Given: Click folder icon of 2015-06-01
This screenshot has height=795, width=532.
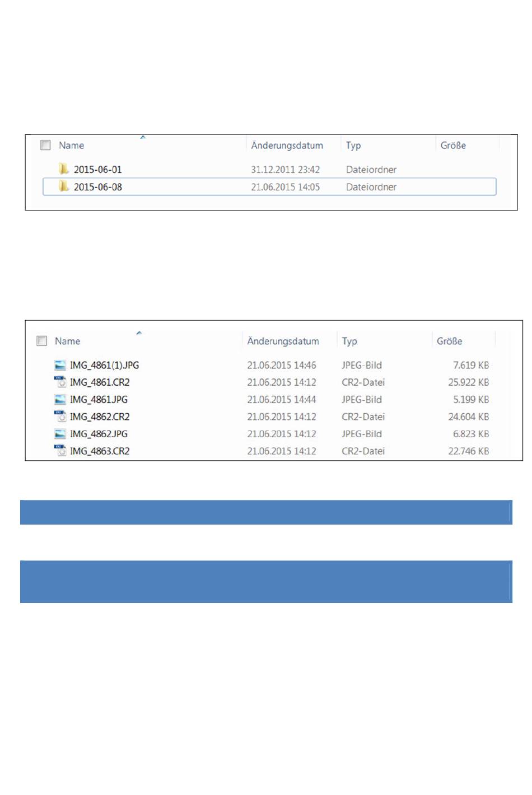Looking at the screenshot, I should [x=64, y=169].
